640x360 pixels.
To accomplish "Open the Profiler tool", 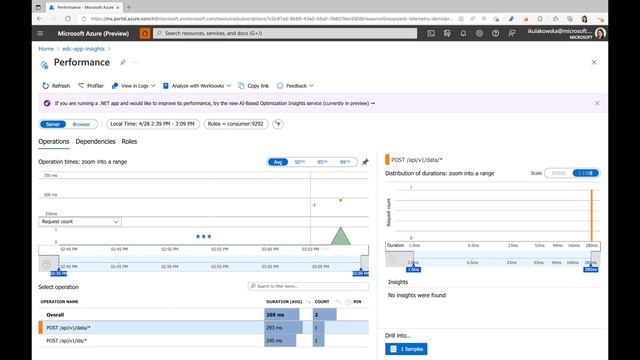I will (91, 86).
